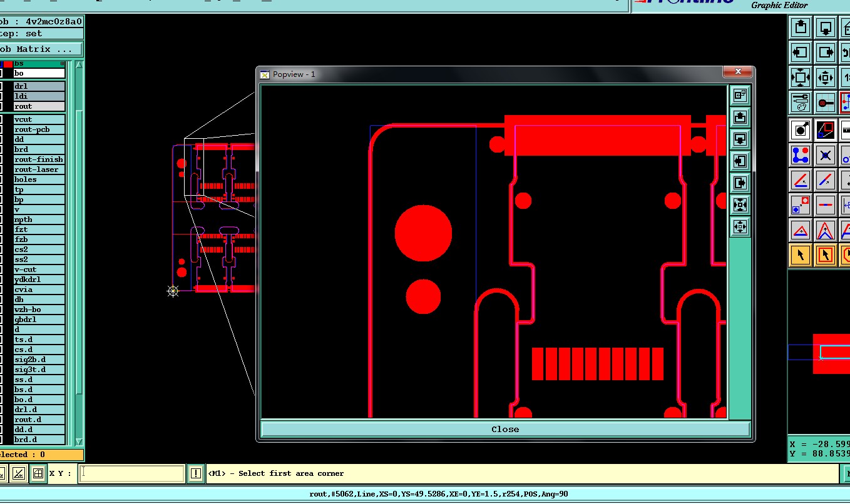Select the ldi layer row
850x504 pixels.
pyautogui.click(x=39, y=96)
